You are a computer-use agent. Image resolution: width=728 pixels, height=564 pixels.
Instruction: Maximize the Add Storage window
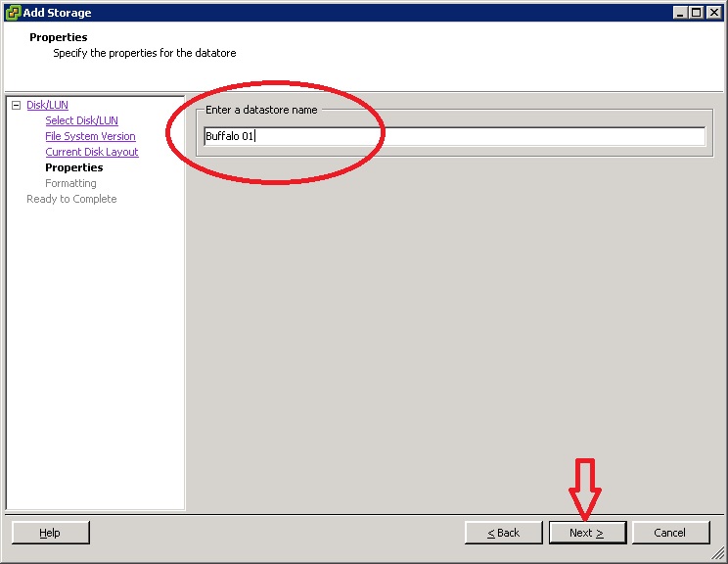pos(697,12)
